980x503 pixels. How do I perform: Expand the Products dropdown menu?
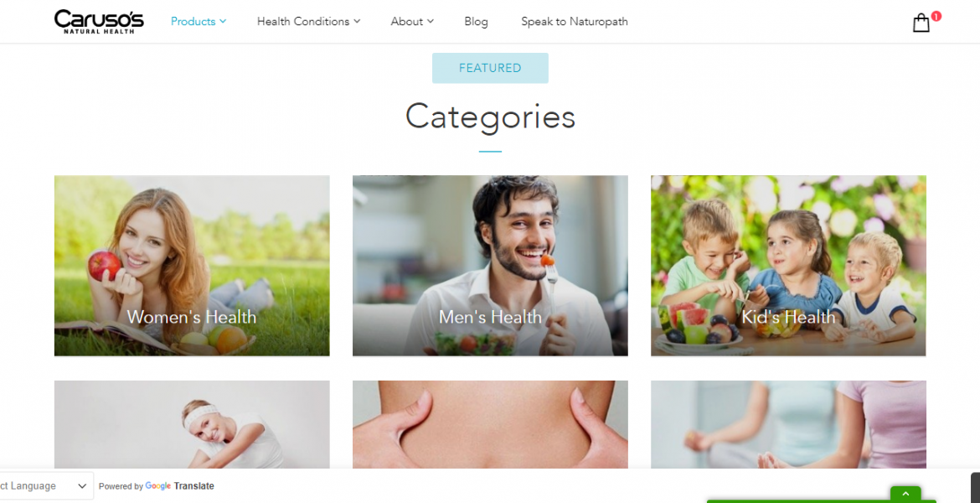pyautogui.click(x=199, y=21)
